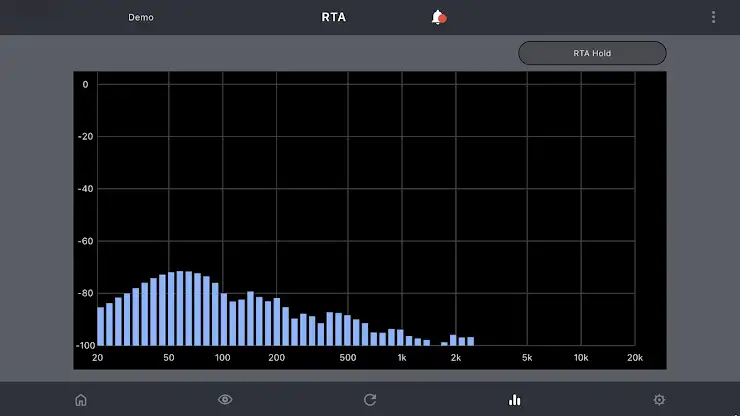
Task: Open the home screen icon
Action: coord(81,400)
